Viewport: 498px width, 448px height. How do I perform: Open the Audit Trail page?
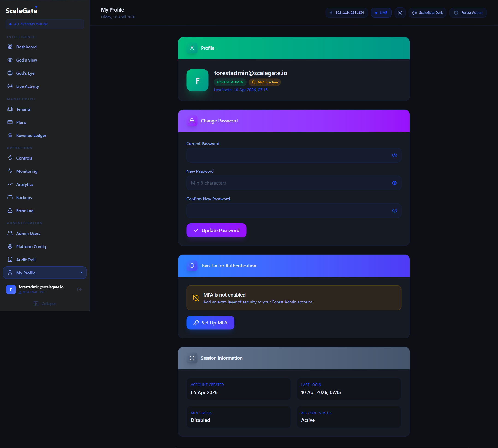pyautogui.click(x=26, y=260)
